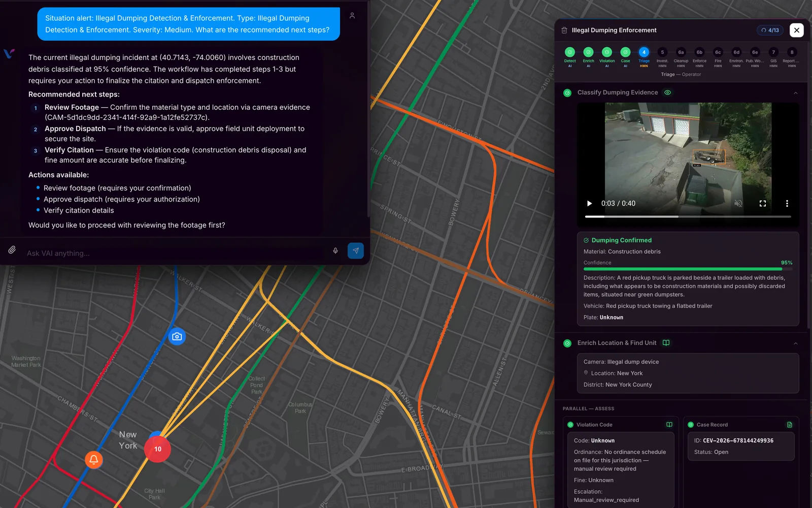Seek in the video progress bar
The height and width of the screenshot is (508, 812).
click(x=688, y=216)
